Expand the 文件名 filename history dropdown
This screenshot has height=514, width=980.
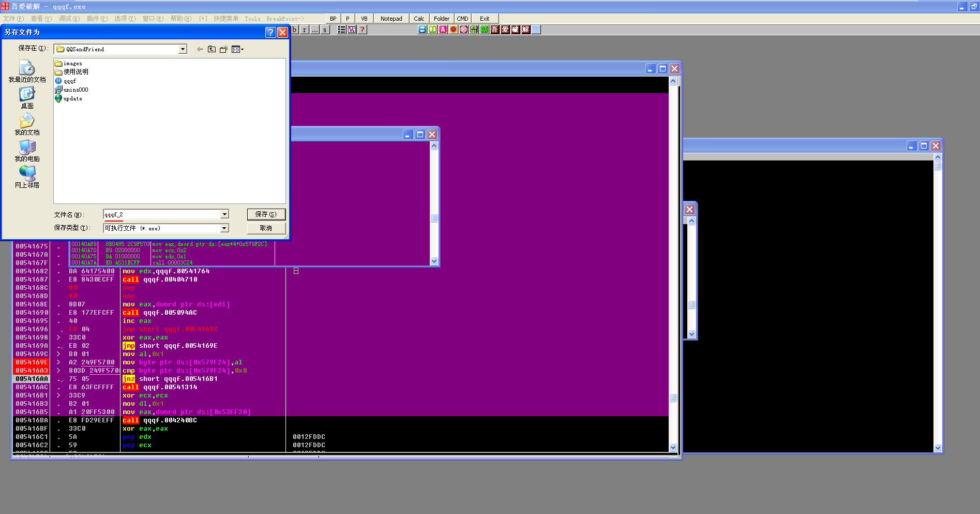click(224, 214)
